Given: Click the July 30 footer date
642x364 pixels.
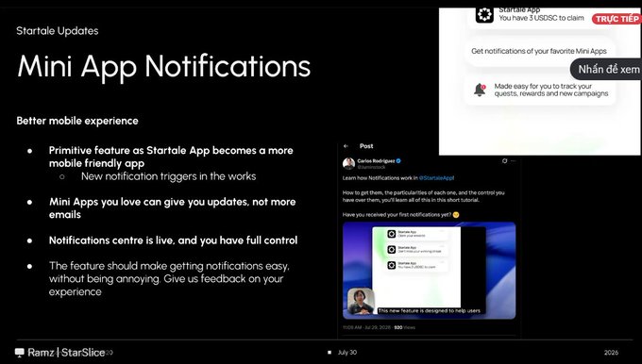Looking at the screenshot, I should (x=346, y=352).
